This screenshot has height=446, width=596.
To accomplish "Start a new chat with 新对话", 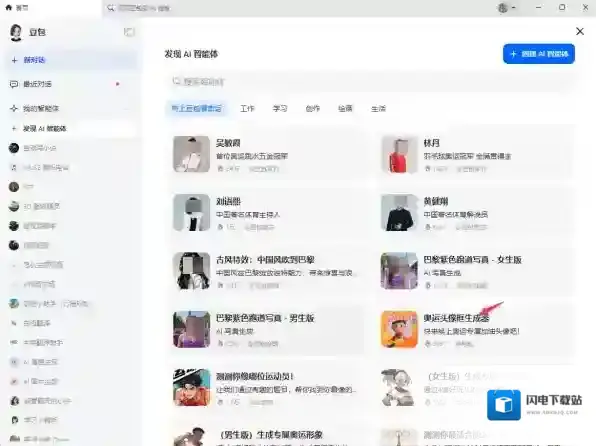I will (x=72, y=60).
